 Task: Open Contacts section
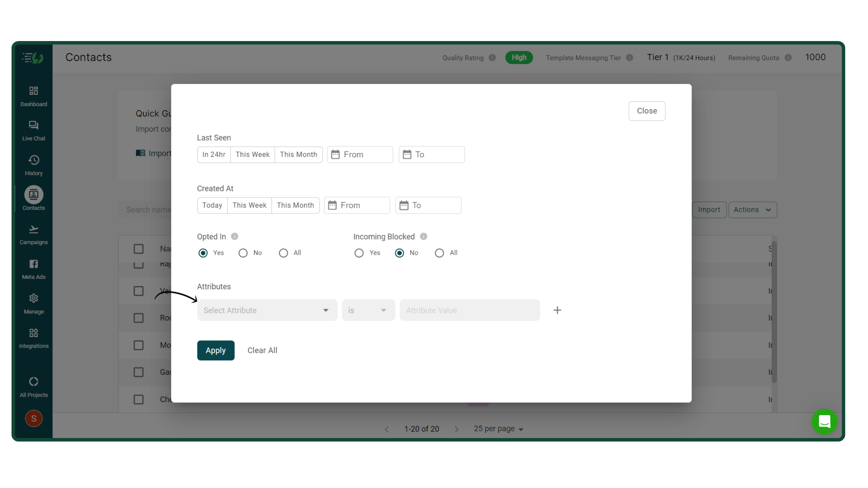(x=33, y=199)
